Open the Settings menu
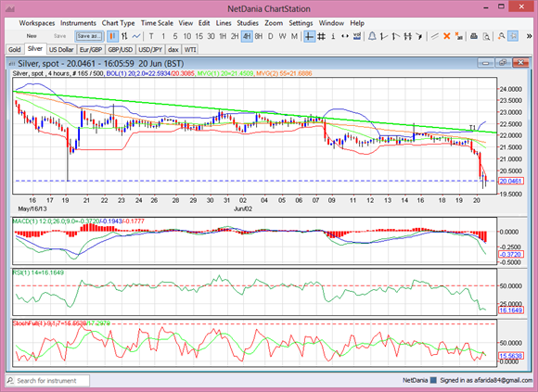This screenshot has width=538, height=392. click(x=301, y=23)
